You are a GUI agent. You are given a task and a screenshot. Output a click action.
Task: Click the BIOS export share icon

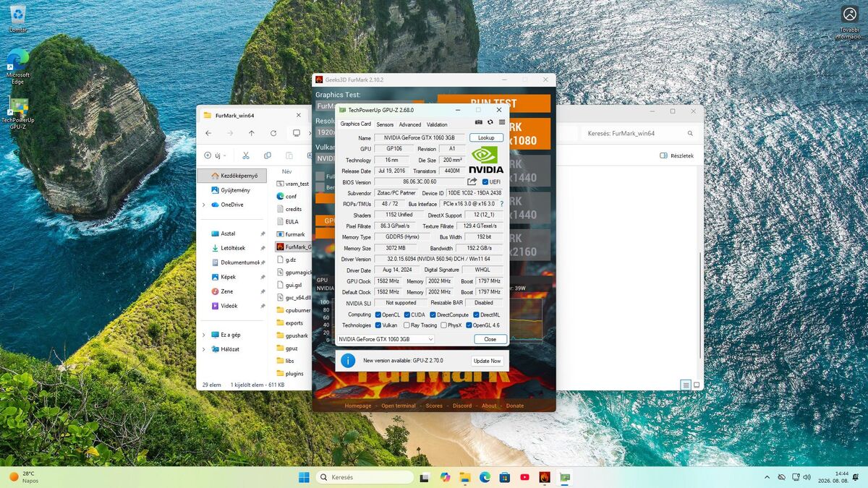pyautogui.click(x=472, y=181)
